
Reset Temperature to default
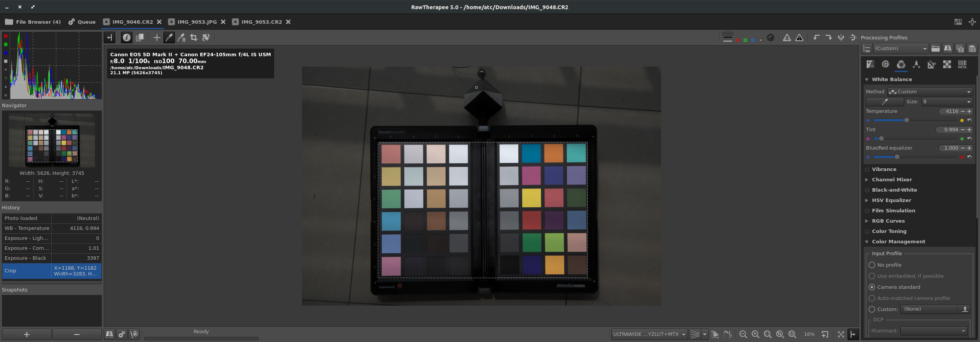(969, 120)
